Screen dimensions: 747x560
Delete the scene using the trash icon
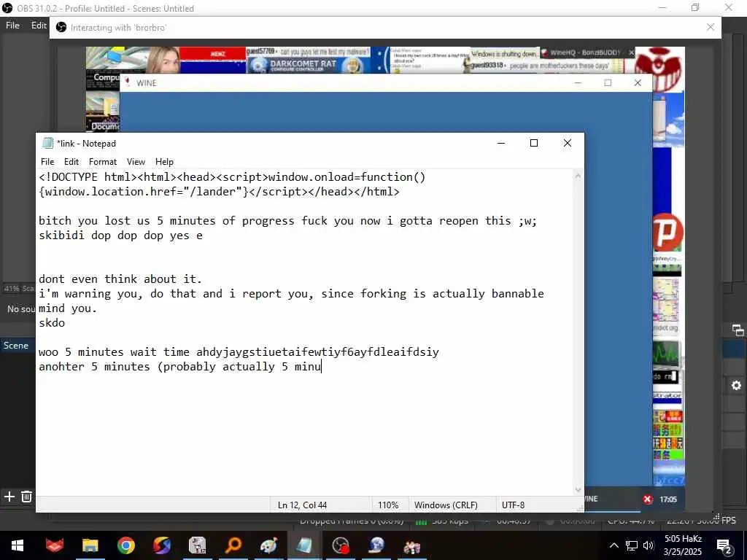point(27,497)
